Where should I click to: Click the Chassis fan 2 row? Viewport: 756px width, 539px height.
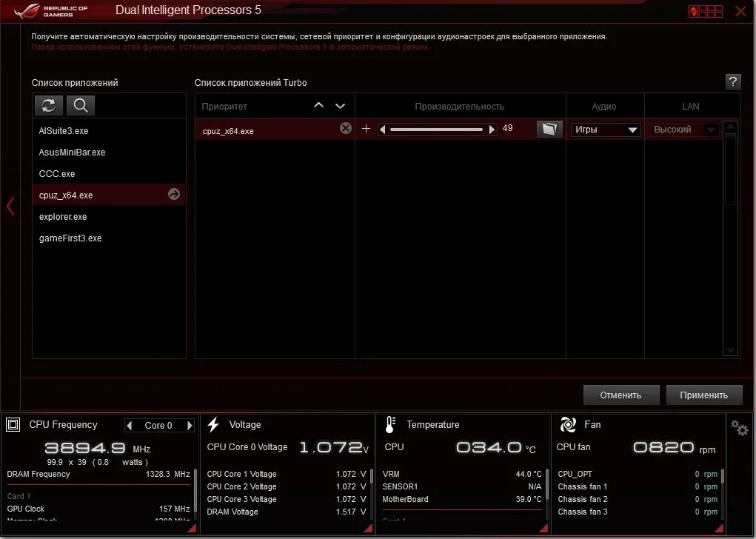click(x=638, y=499)
